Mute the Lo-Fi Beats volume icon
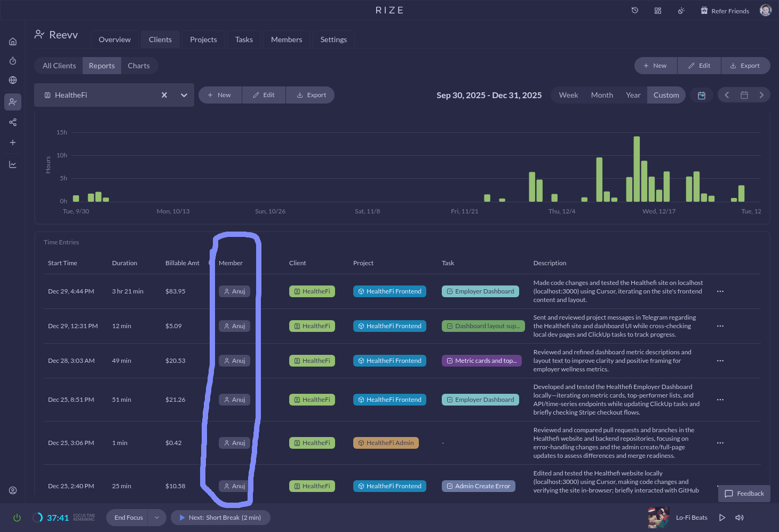The image size is (779, 532). click(x=740, y=518)
